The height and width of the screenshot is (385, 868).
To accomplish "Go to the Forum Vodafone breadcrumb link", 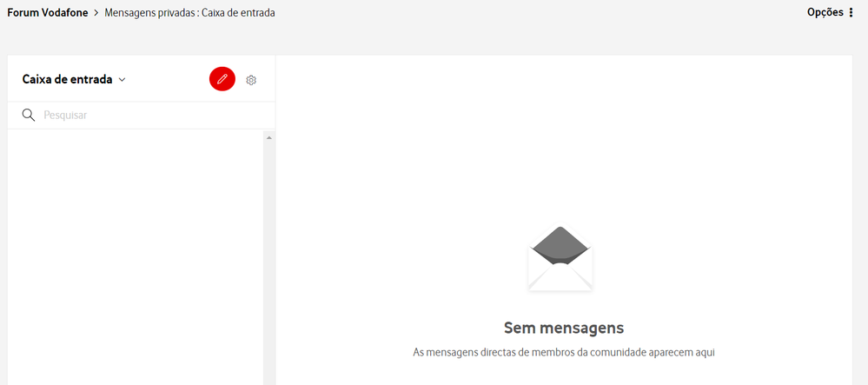I will (48, 13).
